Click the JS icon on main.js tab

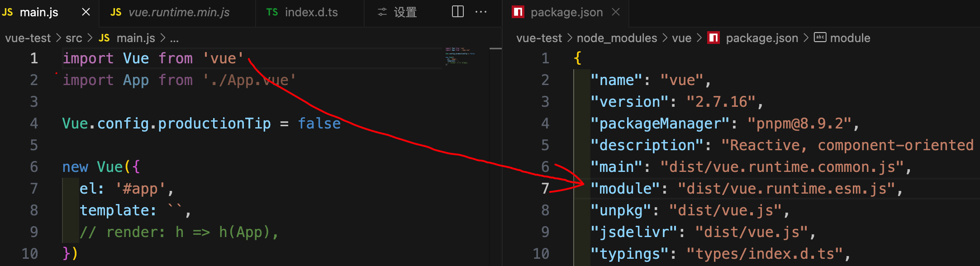[x=8, y=12]
